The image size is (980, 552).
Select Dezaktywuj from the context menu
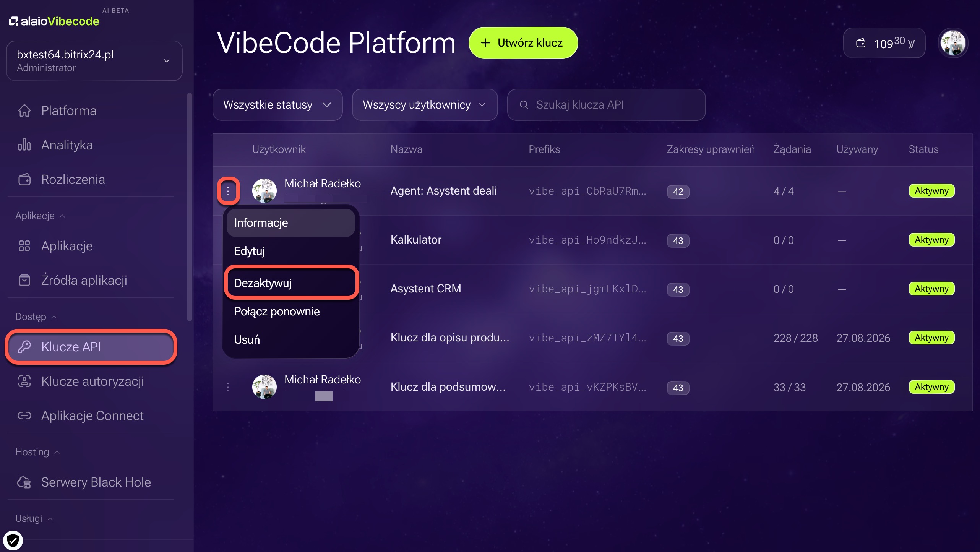pos(291,283)
